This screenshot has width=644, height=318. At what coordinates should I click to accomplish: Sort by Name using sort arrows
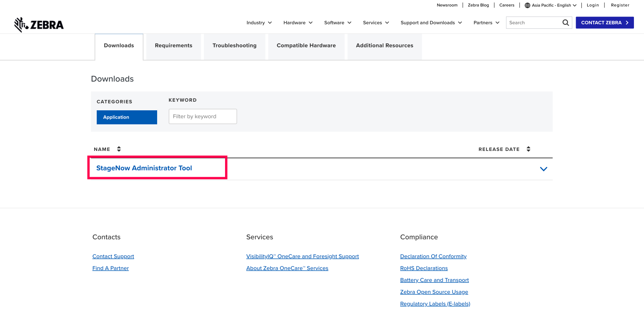119,149
